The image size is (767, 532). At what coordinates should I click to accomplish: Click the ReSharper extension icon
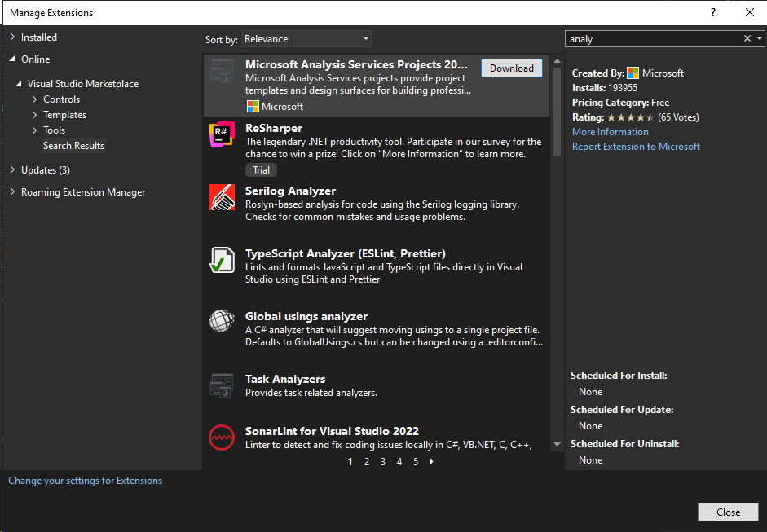pyautogui.click(x=222, y=135)
